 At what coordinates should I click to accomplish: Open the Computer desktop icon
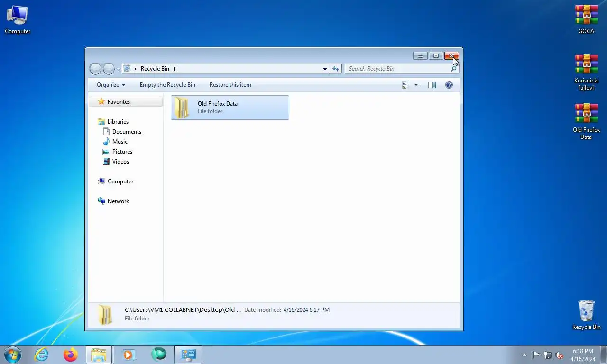(18, 19)
